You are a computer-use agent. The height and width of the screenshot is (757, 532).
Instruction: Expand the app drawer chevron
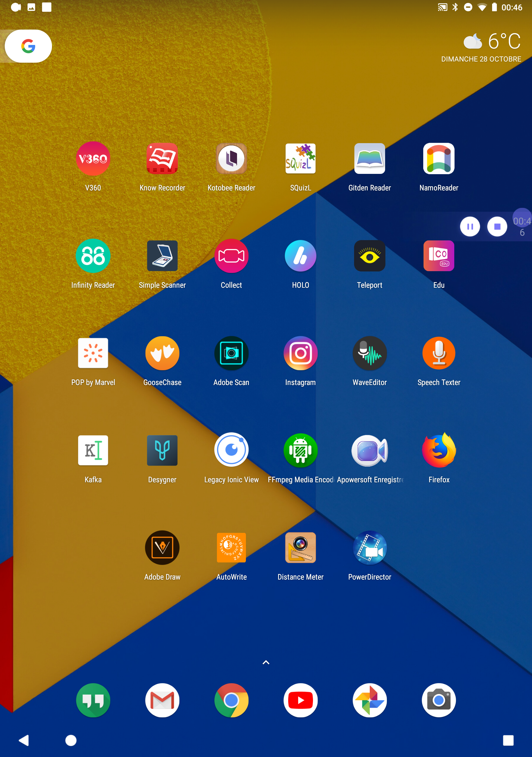pos(266,662)
